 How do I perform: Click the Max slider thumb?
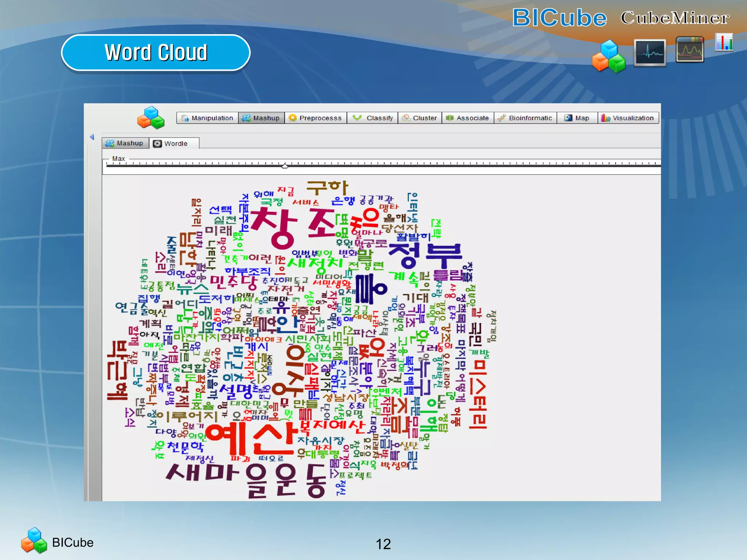(x=285, y=166)
